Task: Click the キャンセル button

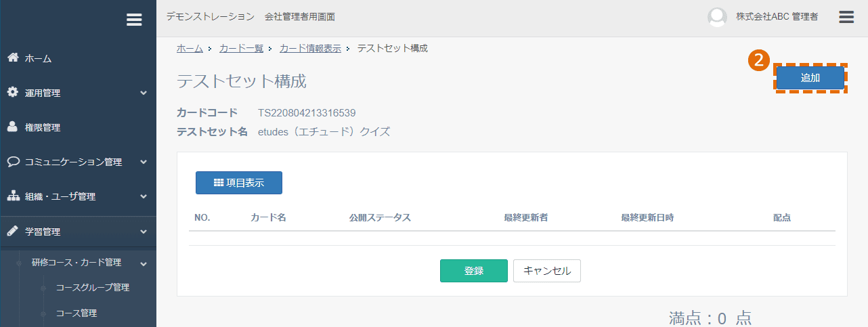Action: point(547,271)
